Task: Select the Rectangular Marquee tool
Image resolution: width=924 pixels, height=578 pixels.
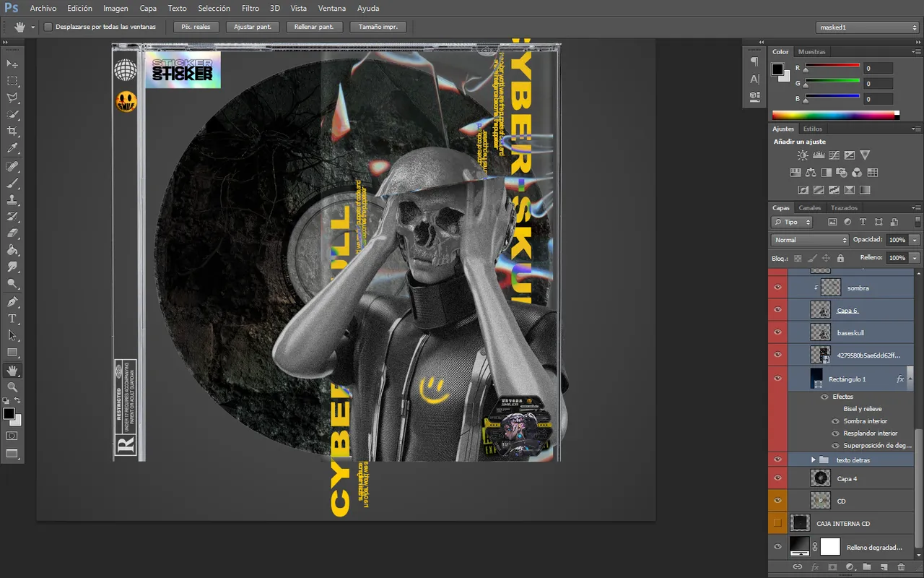Action: [12, 82]
